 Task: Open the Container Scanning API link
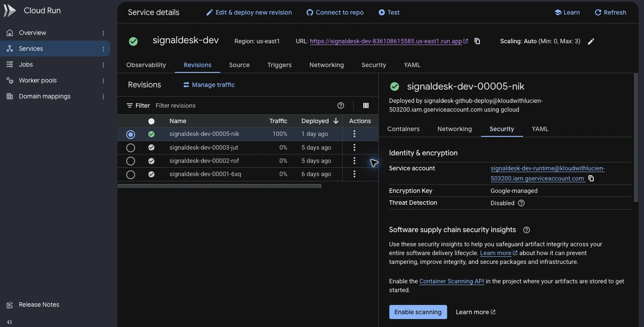tap(452, 281)
